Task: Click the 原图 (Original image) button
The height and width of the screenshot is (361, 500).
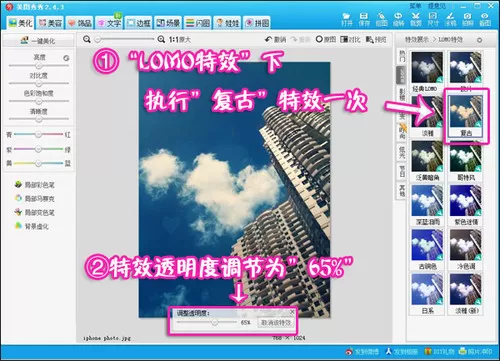Action: click(326, 40)
